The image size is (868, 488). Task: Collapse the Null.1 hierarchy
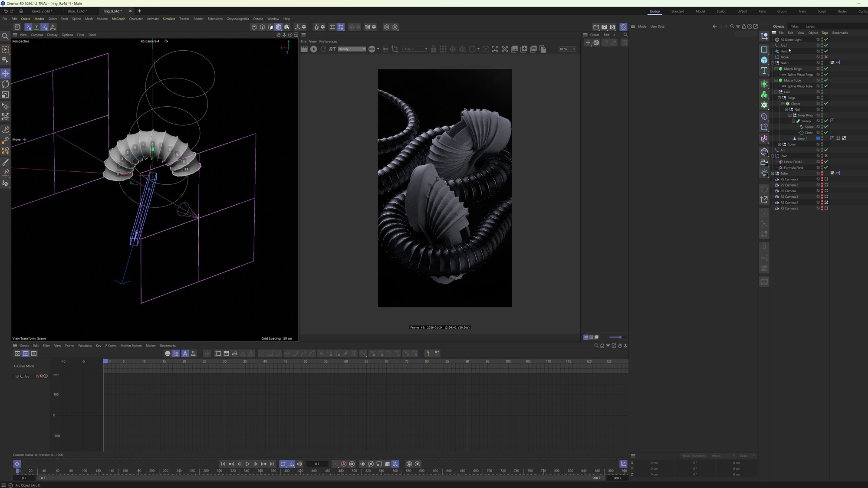pos(773,63)
